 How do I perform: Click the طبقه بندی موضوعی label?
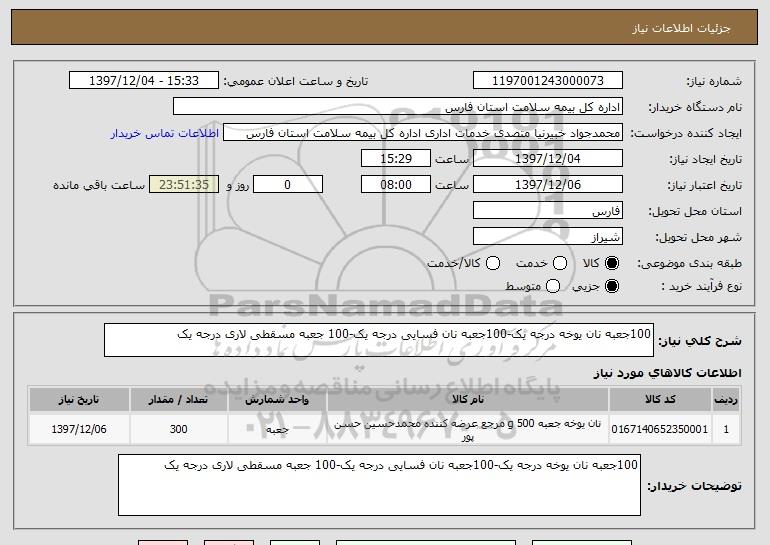[x=689, y=264]
